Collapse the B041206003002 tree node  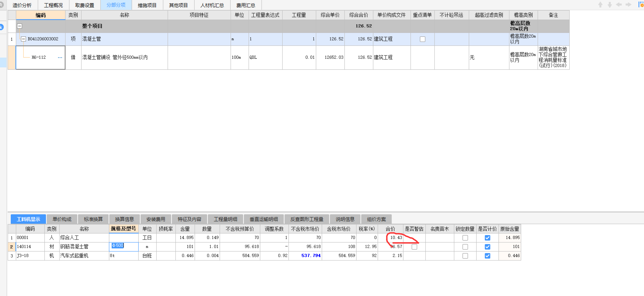(x=23, y=39)
